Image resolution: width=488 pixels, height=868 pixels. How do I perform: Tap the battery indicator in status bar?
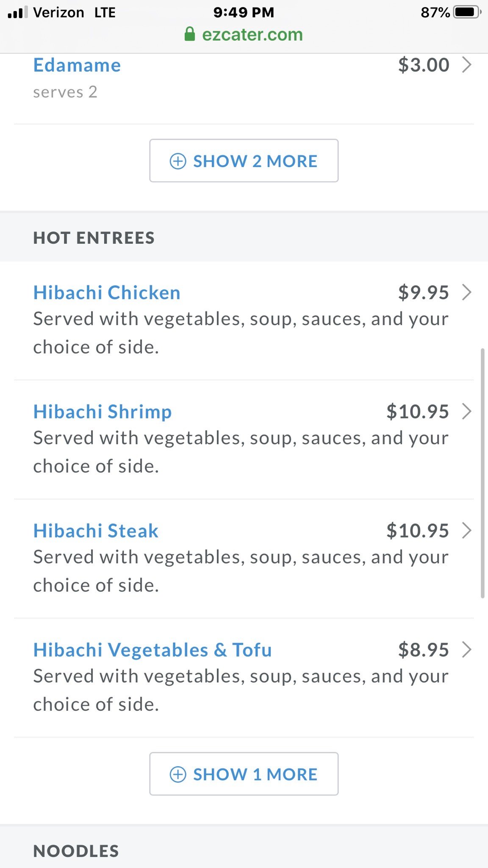[467, 12]
